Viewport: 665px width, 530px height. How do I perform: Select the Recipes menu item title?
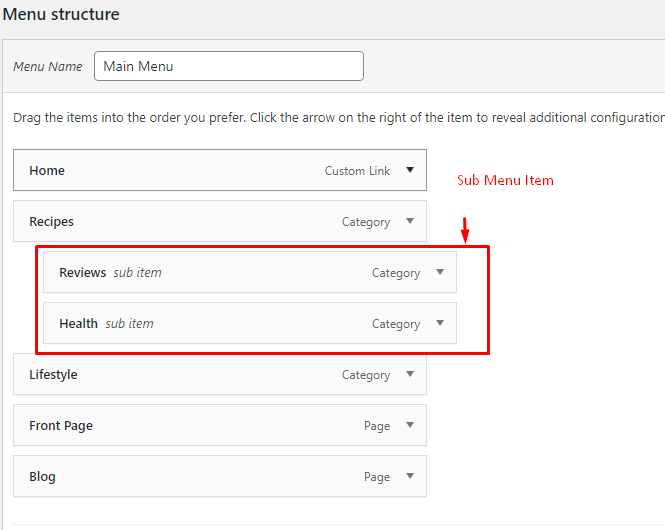click(x=52, y=222)
